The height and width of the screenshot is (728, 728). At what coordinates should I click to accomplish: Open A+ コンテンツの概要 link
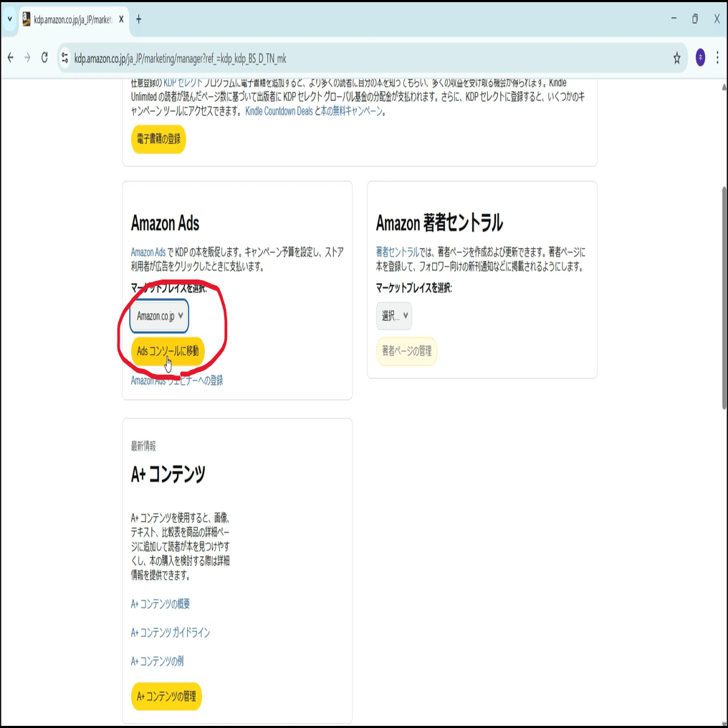161,603
